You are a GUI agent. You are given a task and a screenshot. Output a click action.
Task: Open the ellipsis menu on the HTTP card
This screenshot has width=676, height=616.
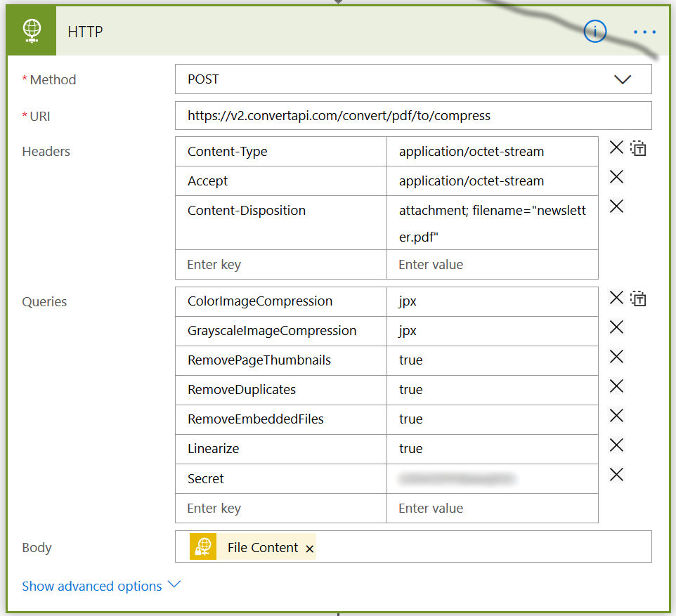[644, 32]
